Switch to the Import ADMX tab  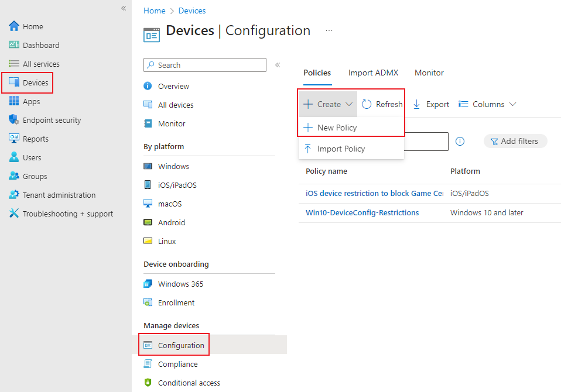(373, 73)
